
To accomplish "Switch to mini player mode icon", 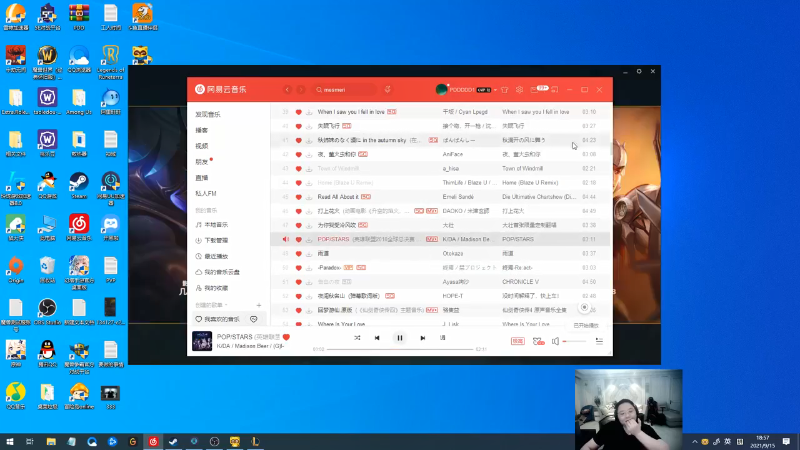I will click(555, 90).
